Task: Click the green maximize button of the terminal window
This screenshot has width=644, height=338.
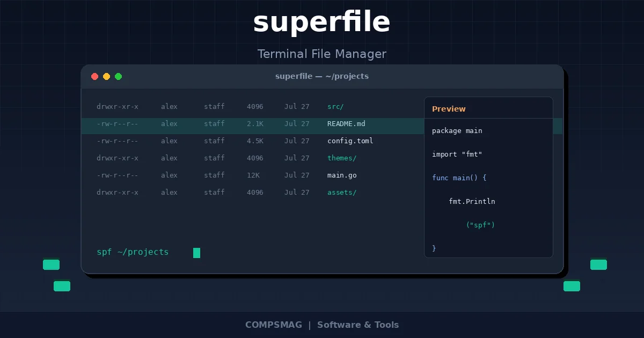Action: pyautogui.click(x=119, y=77)
